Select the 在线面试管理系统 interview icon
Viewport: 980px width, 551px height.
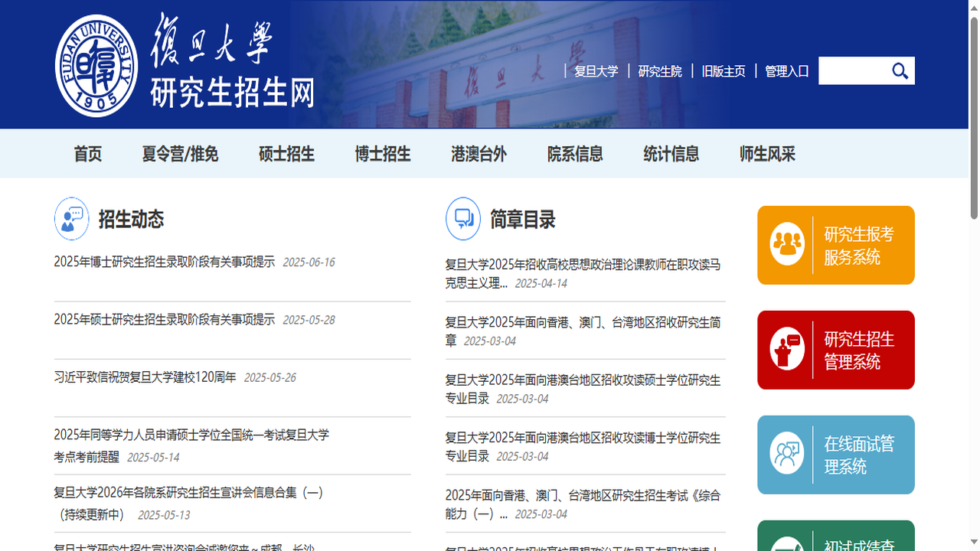tap(787, 455)
